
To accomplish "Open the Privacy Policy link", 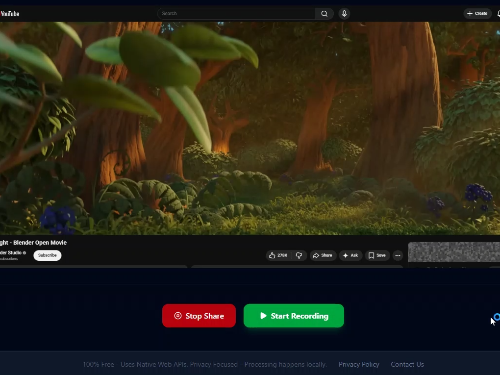I will (x=359, y=364).
